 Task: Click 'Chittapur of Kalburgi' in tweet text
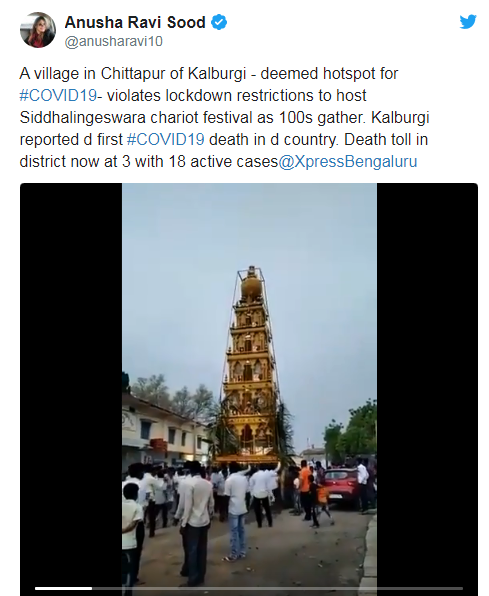pyautogui.click(x=173, y=73)
